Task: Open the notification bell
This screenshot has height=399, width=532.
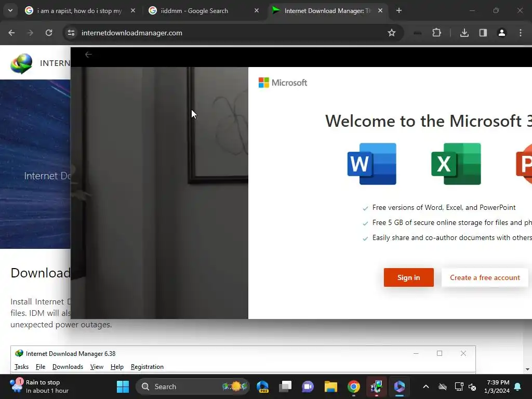Action: point(518,387)
